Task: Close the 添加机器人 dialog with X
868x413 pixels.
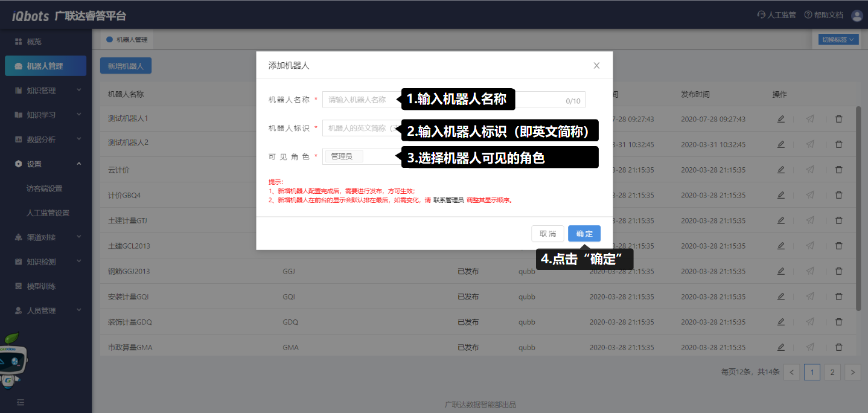Action: pyautogui.click(x=596, y=66)
